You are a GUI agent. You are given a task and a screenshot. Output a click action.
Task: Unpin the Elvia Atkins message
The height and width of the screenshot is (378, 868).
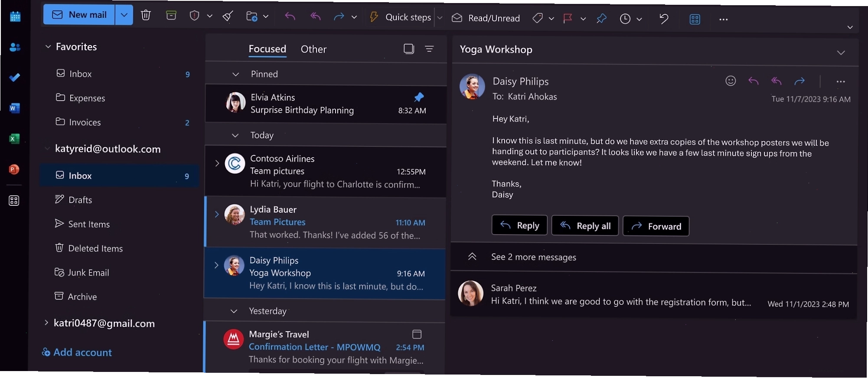pos(419,97)
